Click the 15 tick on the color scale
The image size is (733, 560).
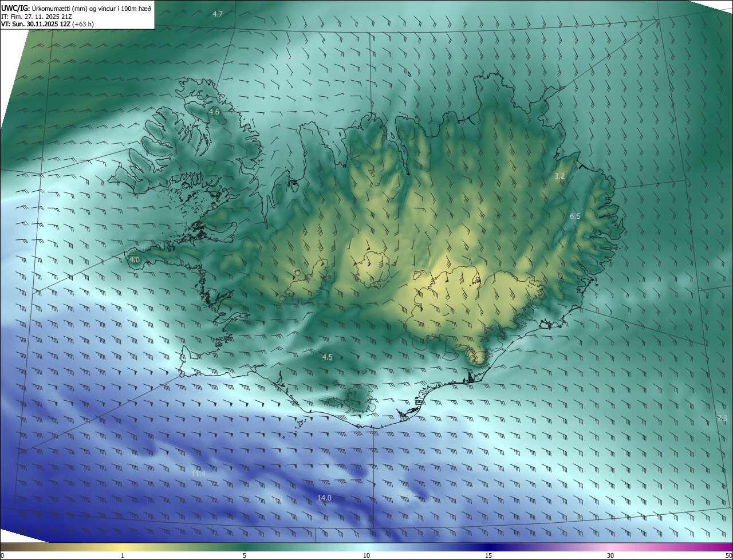point(488,555)
